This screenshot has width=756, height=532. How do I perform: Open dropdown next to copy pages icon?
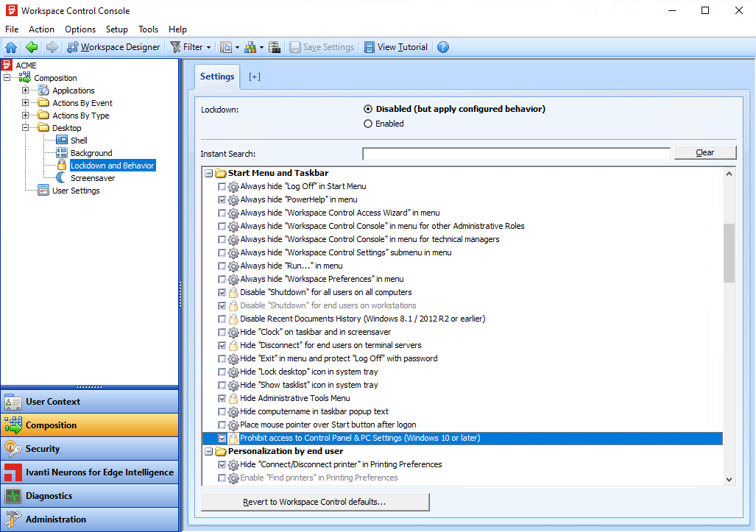tap(237, 47)
